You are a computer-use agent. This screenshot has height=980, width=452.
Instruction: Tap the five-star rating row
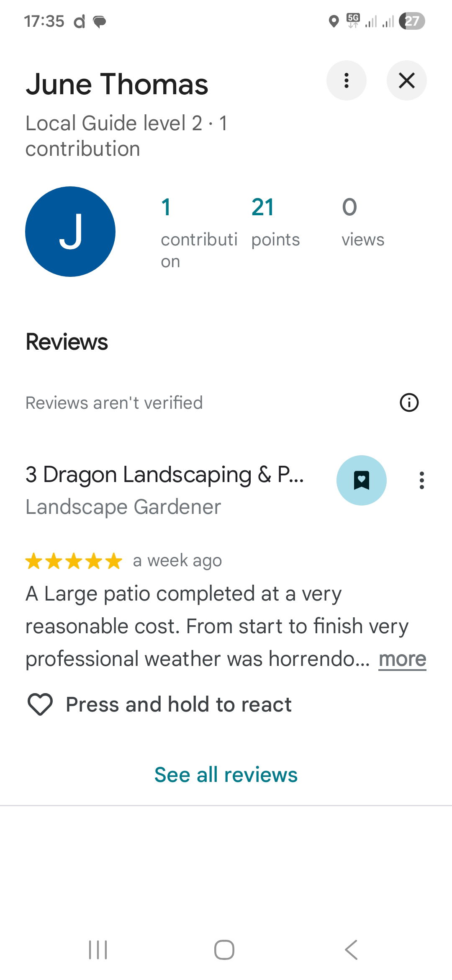tap(74, 561)
